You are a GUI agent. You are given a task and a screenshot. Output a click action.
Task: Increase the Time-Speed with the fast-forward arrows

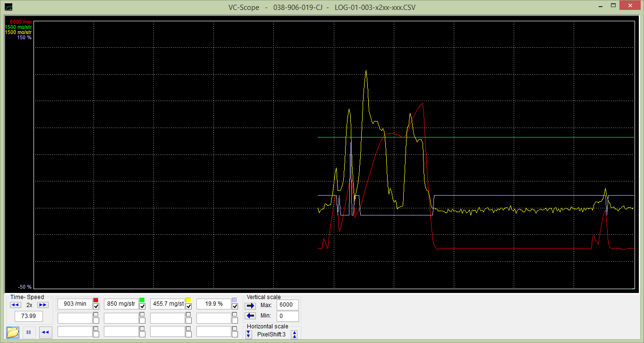[x=43, y=305]
